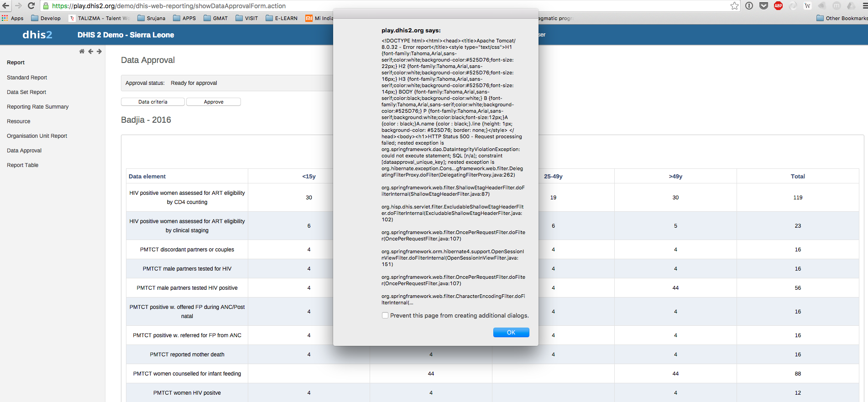Open Standard Report in the sidebar
The image size is (868, 402).
click(x=27, y=78)
